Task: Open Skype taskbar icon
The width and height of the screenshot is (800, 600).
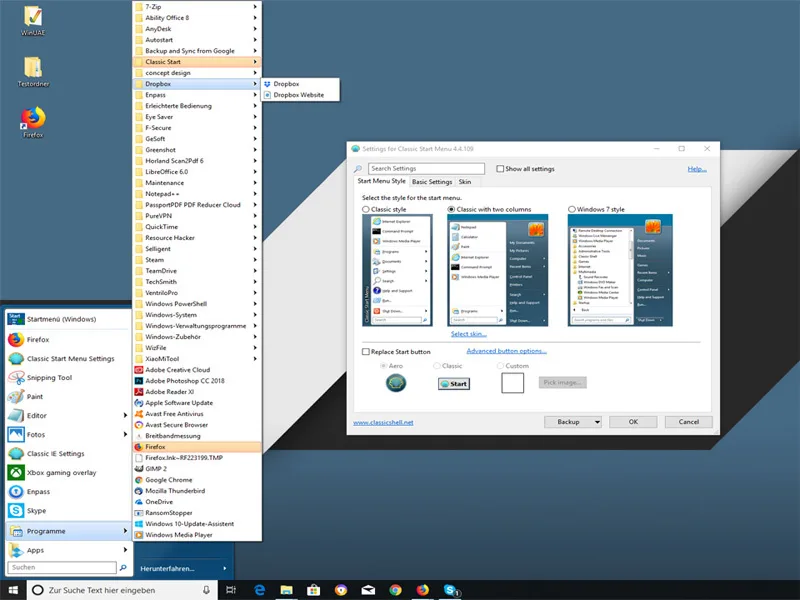Action: 451,590
